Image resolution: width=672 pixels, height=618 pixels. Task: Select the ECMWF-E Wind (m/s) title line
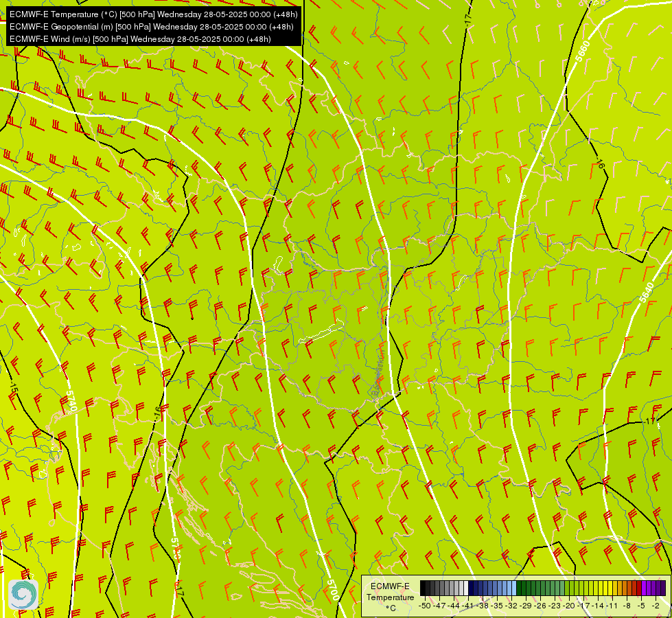coord(140,39)
